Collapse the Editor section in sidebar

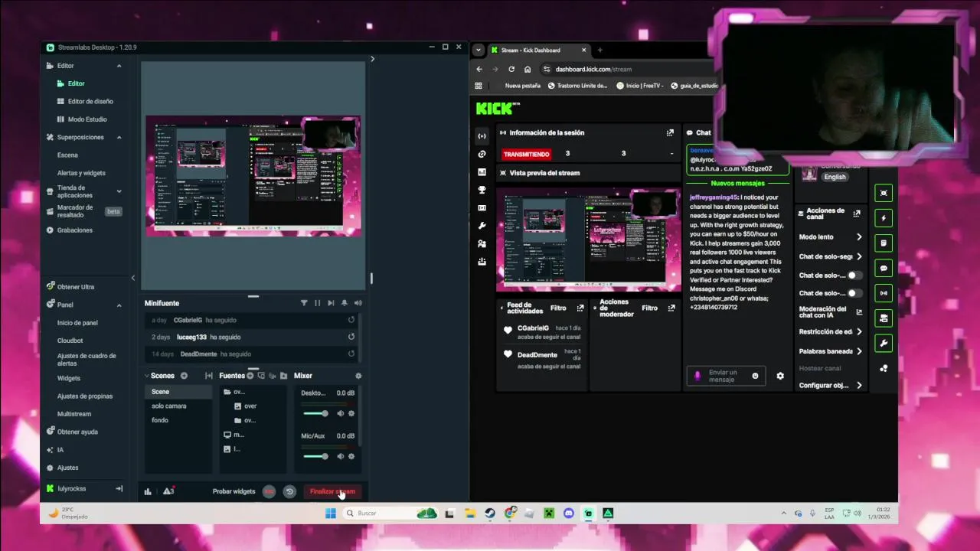coord(119,66)
